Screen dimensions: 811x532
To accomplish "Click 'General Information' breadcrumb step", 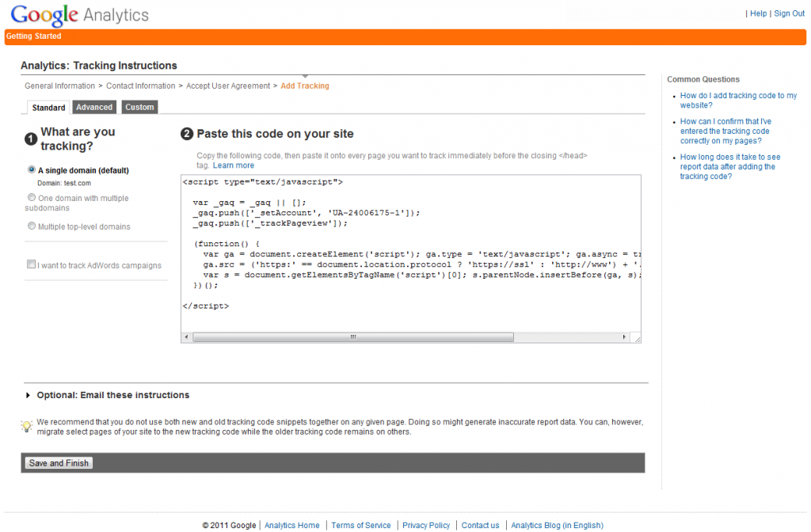I will (60, 85).
